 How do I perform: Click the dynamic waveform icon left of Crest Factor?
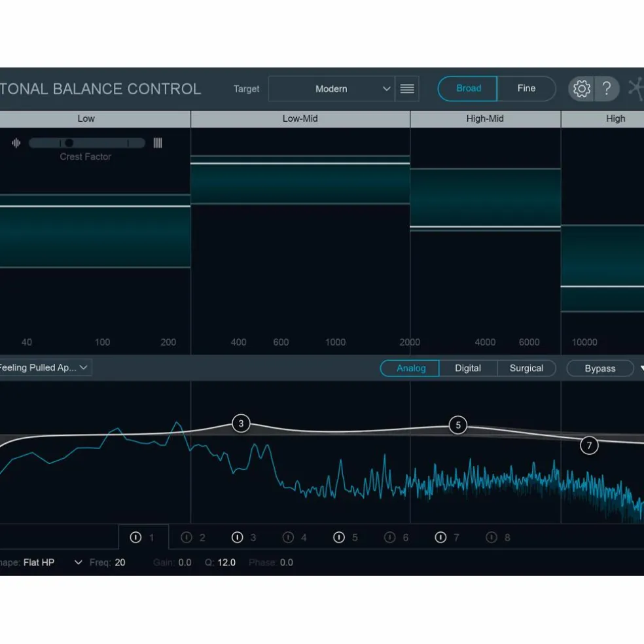click(x=16, y=143)
